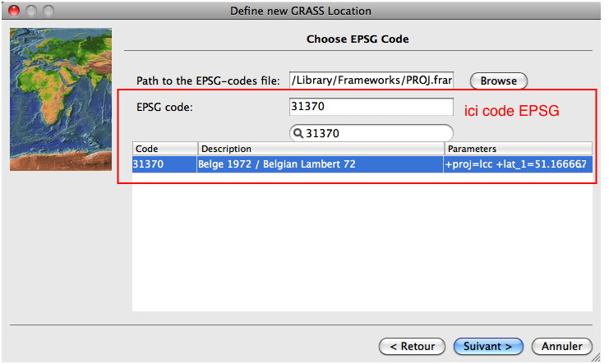Select code 31370 in the results row

pyautogui.click(x=147, y=164)
